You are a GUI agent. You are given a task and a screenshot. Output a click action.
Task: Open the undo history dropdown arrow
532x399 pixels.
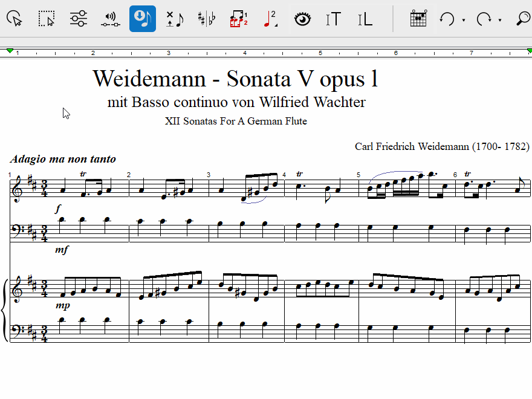tap(464, 20)
